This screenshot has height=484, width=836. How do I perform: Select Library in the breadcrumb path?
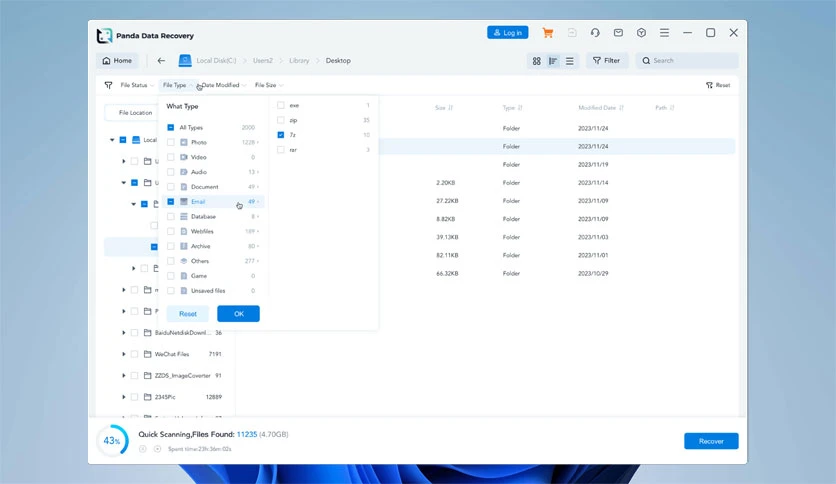pos(299,61)
